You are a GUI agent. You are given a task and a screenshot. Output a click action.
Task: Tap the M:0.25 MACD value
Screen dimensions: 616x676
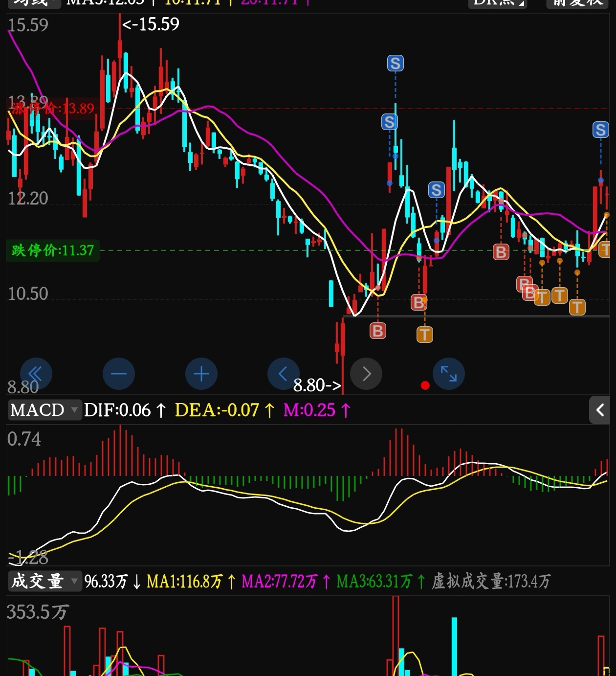click(x=309, y=410)
